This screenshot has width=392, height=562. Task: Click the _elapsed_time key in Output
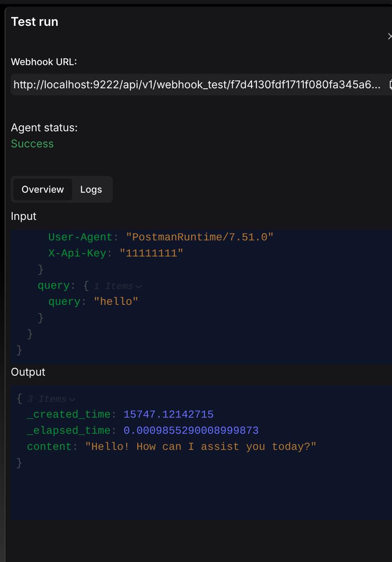click(x=68, y=430)
